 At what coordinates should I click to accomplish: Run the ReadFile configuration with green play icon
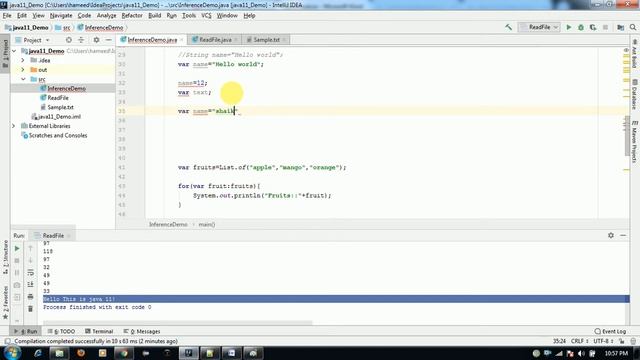point(569,27)
